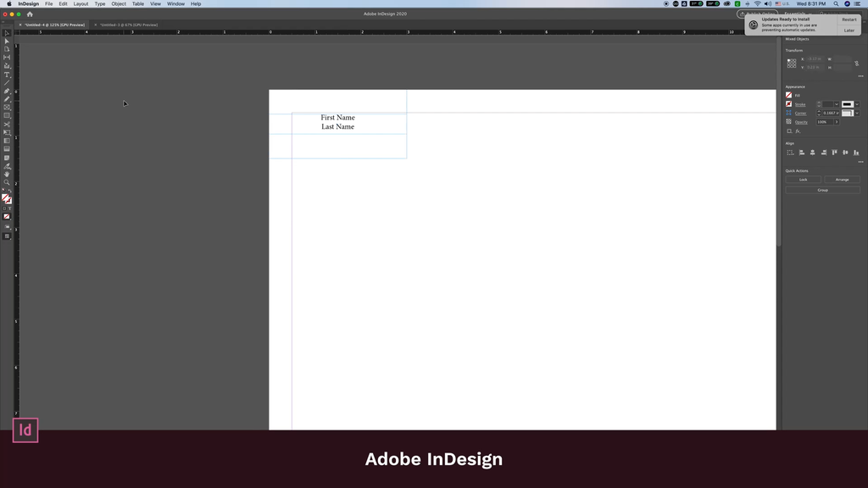Open the Layout menu

click(x=81, y=3)
